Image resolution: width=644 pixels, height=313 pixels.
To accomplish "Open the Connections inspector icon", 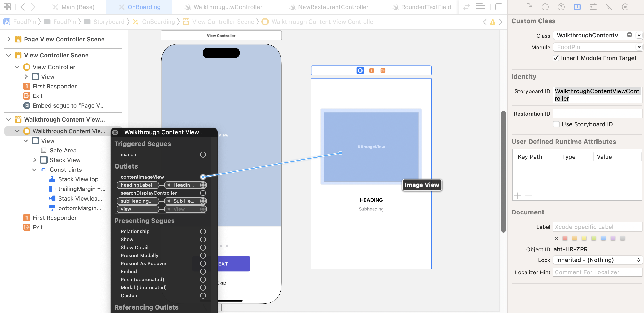I will point(625,7).
